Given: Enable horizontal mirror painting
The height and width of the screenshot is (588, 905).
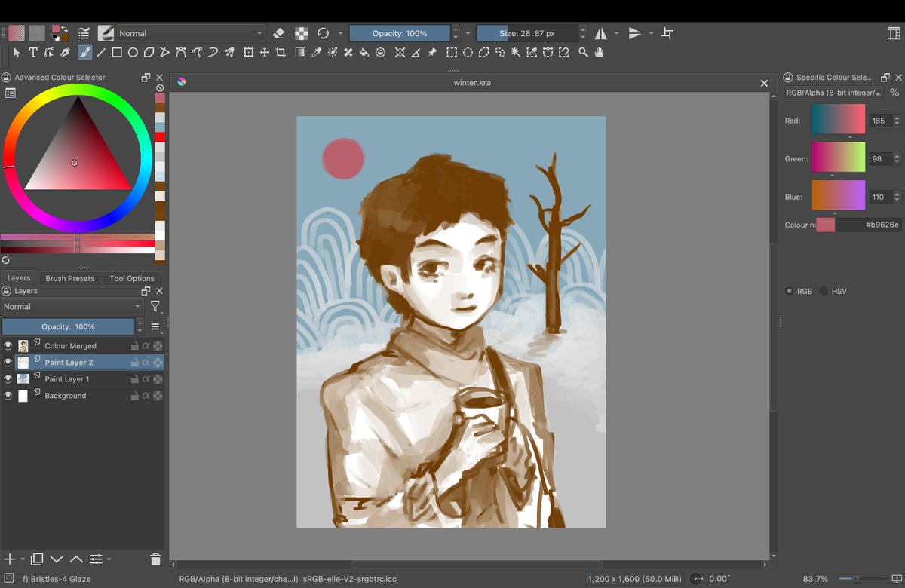Looking at the screenshot, I should 601,33.
